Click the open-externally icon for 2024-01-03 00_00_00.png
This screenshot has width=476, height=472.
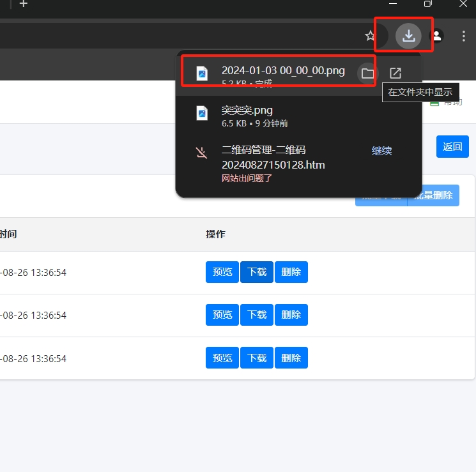395,73
